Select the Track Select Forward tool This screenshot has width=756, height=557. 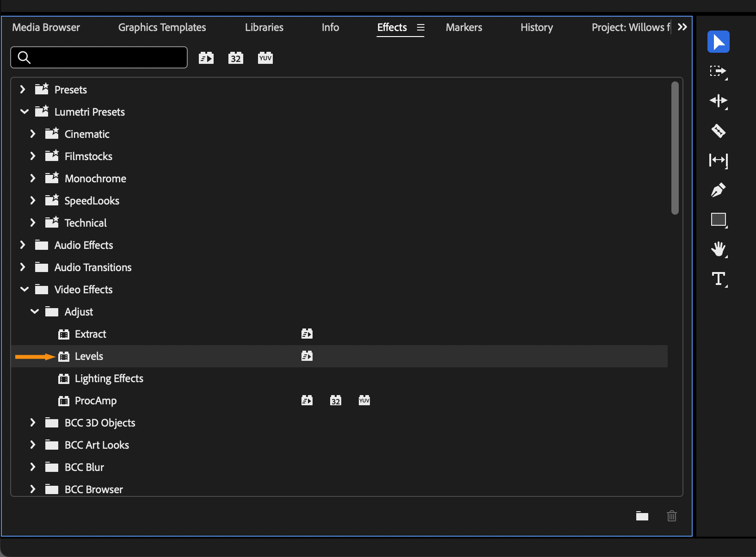(x=718, y=72)
